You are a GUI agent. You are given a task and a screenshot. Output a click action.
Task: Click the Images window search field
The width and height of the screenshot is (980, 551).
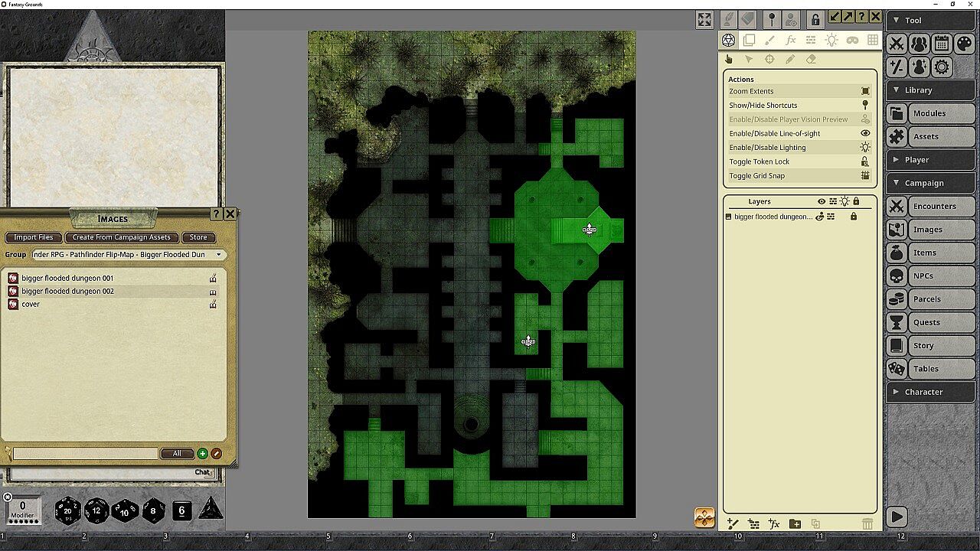85,454
